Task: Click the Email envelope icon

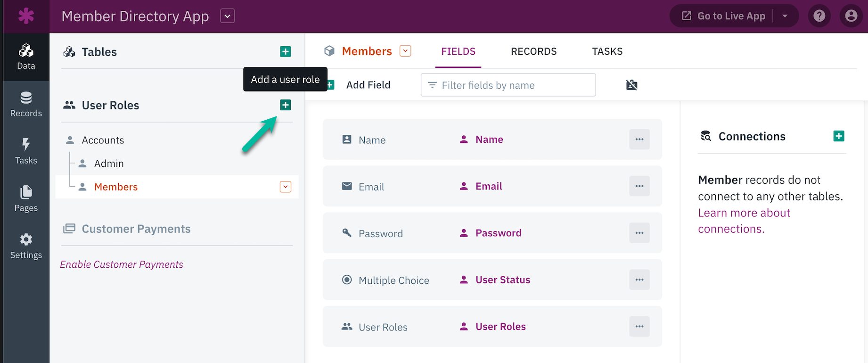Action: 347,186
